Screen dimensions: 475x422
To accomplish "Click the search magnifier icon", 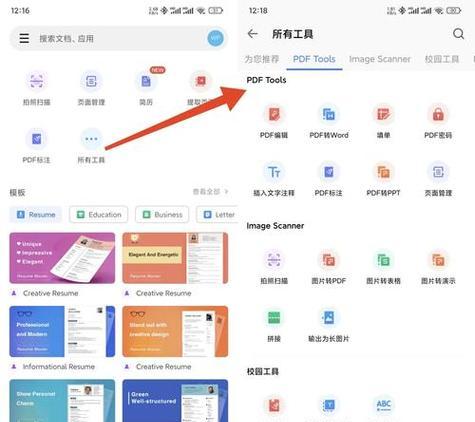I will (459, 34).
